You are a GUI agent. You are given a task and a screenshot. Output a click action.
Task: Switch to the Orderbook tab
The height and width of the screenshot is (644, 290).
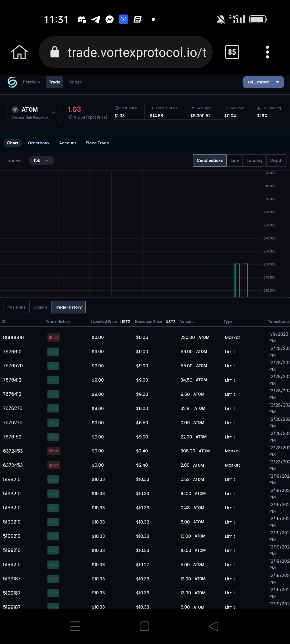39,143
